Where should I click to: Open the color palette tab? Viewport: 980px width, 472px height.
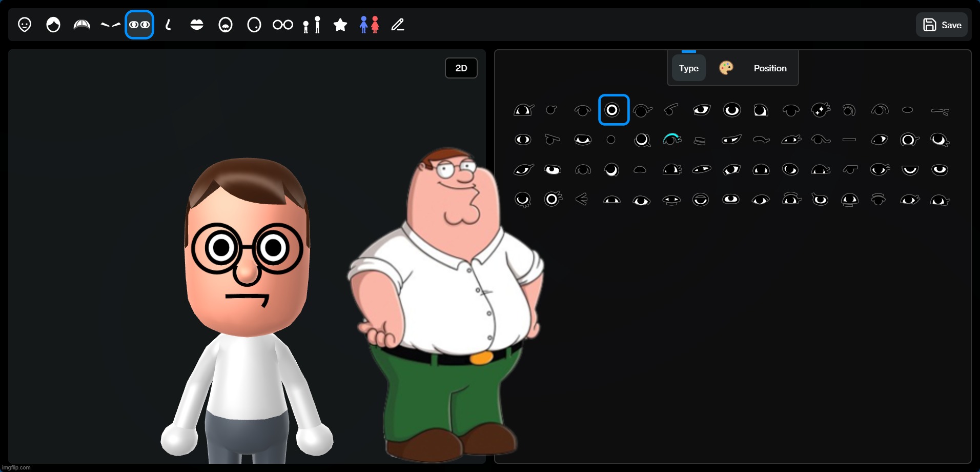click(x=726, y=68)
